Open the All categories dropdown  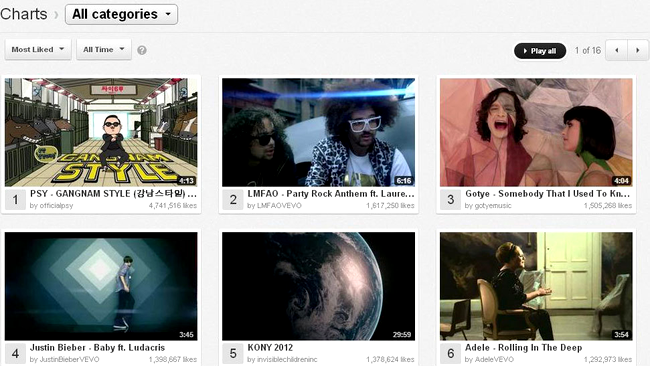[x=121, y=15]
